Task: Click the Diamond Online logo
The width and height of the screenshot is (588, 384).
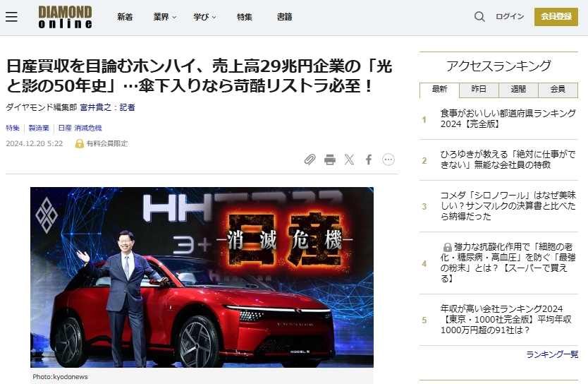Action: point(66,17)
